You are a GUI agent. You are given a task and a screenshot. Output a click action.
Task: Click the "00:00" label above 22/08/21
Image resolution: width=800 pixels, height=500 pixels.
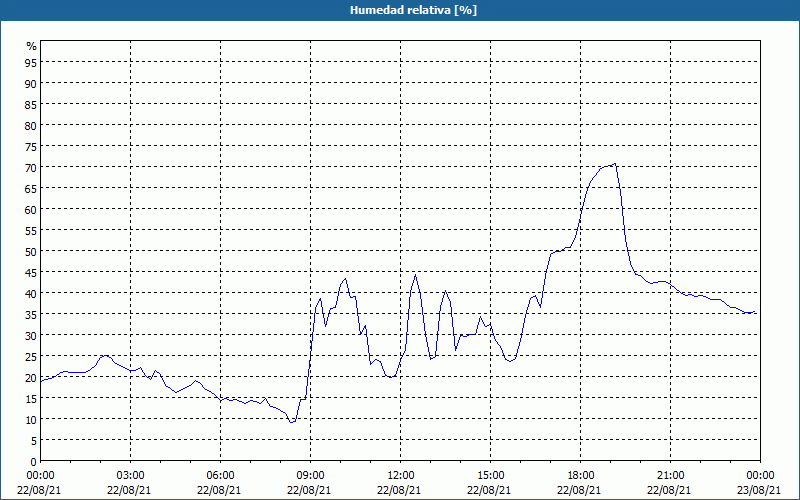pos(39,476)
